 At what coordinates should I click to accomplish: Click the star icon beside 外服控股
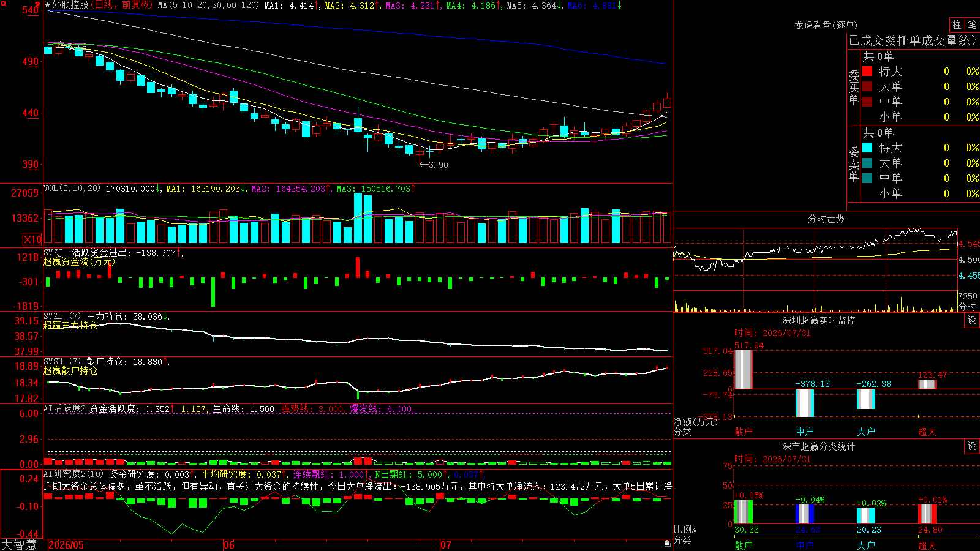(48, 5)
